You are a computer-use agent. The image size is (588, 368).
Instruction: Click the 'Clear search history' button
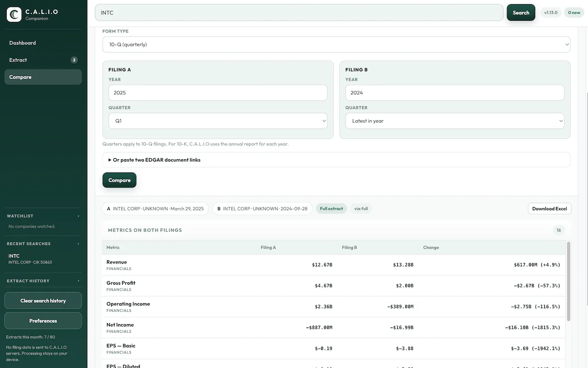click(43, 301)
